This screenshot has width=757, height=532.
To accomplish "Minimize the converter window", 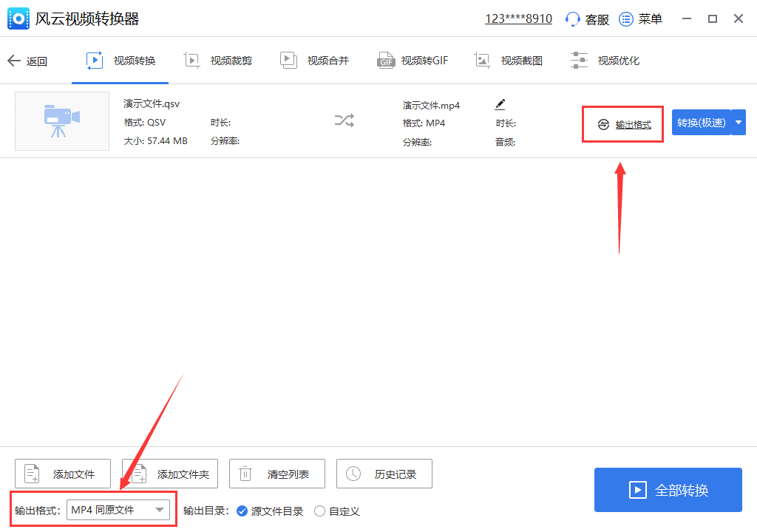I will 687,18.
